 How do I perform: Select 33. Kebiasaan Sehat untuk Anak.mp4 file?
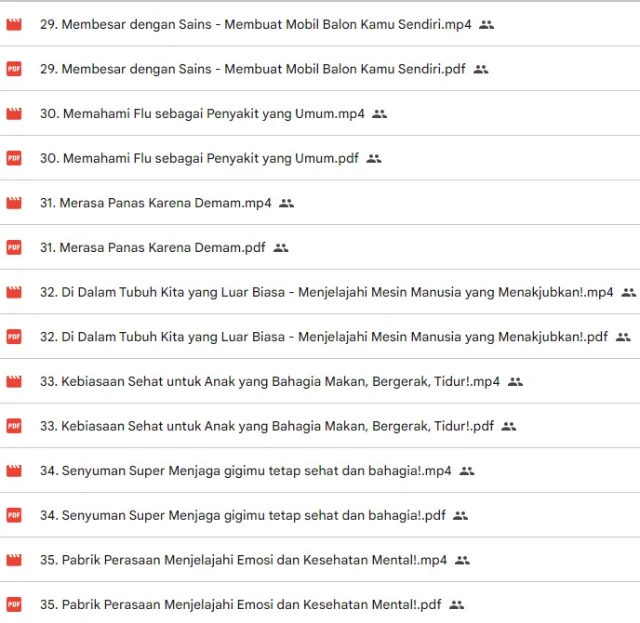point(269,381)
